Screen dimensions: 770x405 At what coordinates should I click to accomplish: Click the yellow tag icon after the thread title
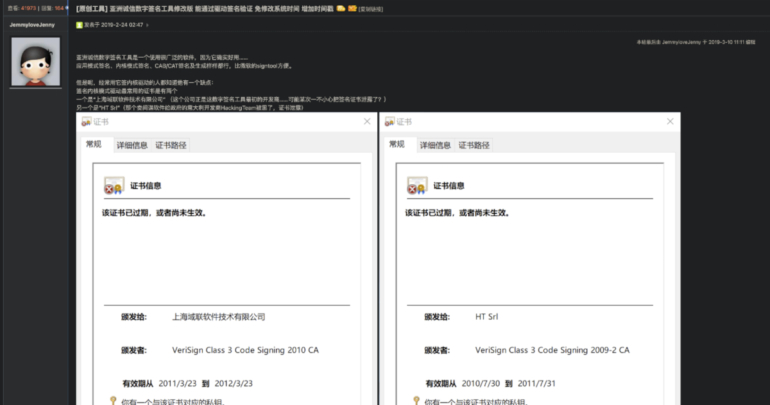(x=341, y=8)
